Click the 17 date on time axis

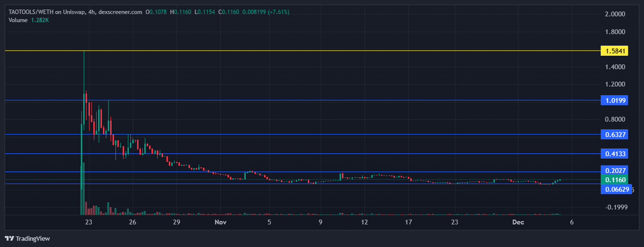[x=409, y=222]
